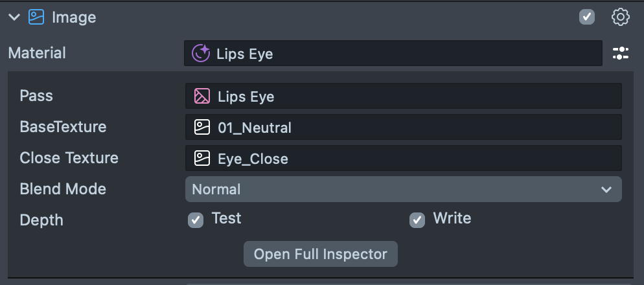Click the Lips Eye material icon
Viewport: 644px width, 285px height.
201,53
